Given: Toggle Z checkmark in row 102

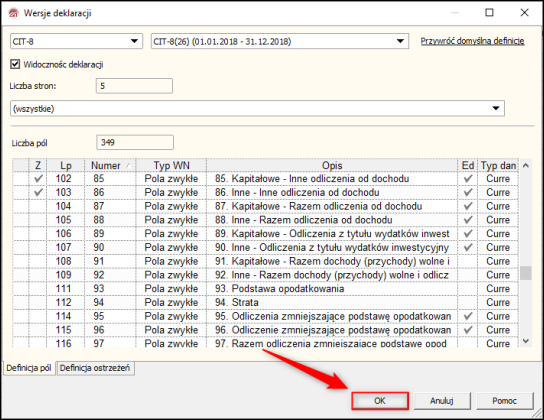Looking at the screenshot, I should (x=38, y=179).
